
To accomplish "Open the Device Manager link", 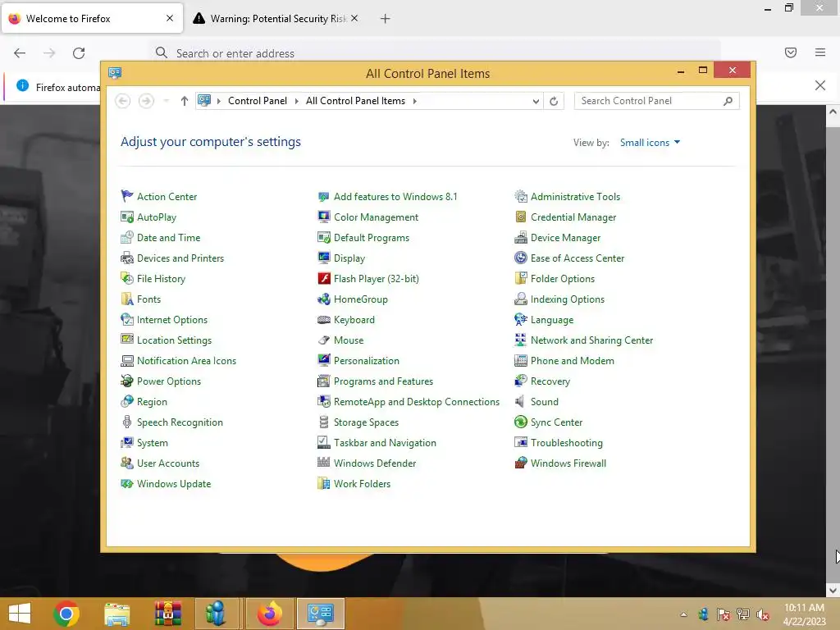I will pos(565,238).
